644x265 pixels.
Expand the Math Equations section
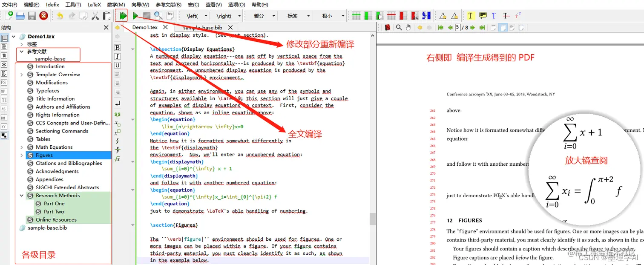pyautogui.click(x=22, y=147)
